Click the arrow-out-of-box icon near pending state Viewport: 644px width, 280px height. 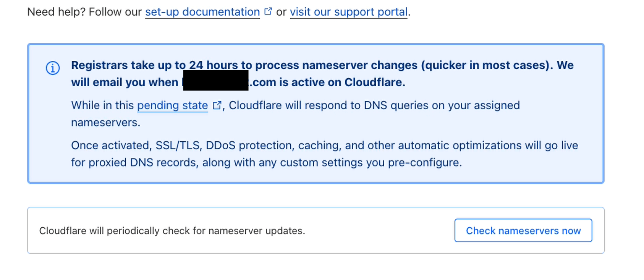(x=217, y=104)
